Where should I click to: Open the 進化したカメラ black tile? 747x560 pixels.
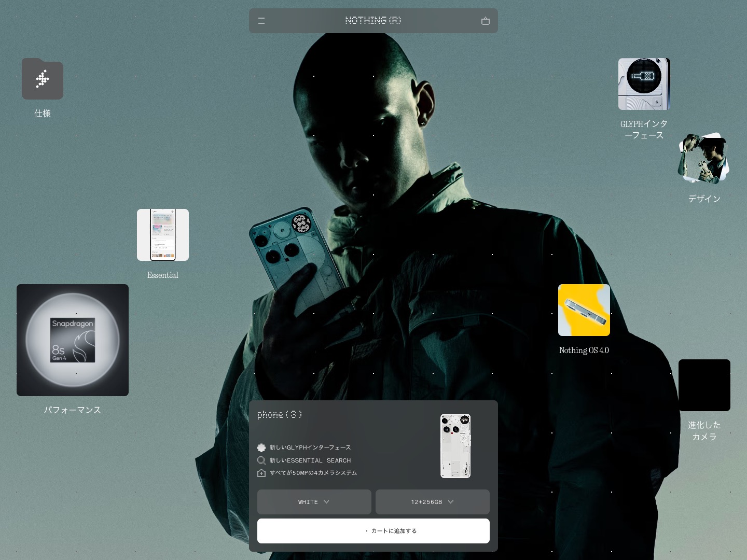pyautogui.click(x=704, y=385)
